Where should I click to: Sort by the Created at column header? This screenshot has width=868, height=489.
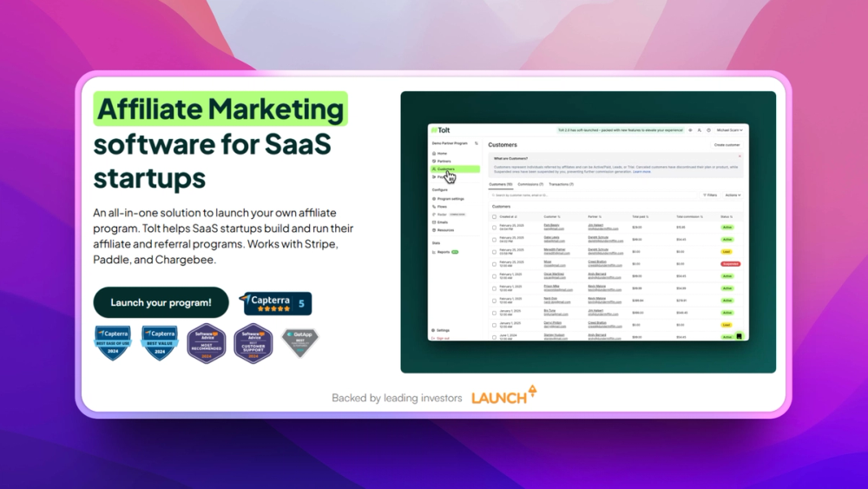[x=508, y=216]
